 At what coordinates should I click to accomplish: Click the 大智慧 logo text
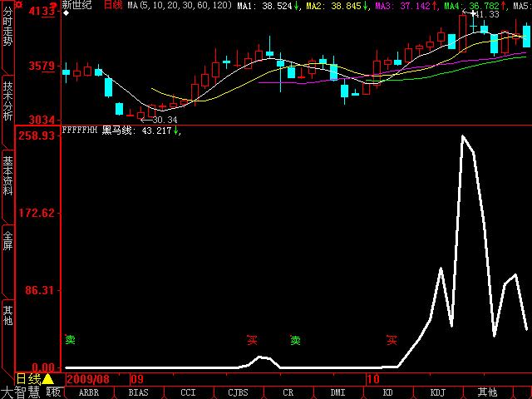tap(20, 392)
